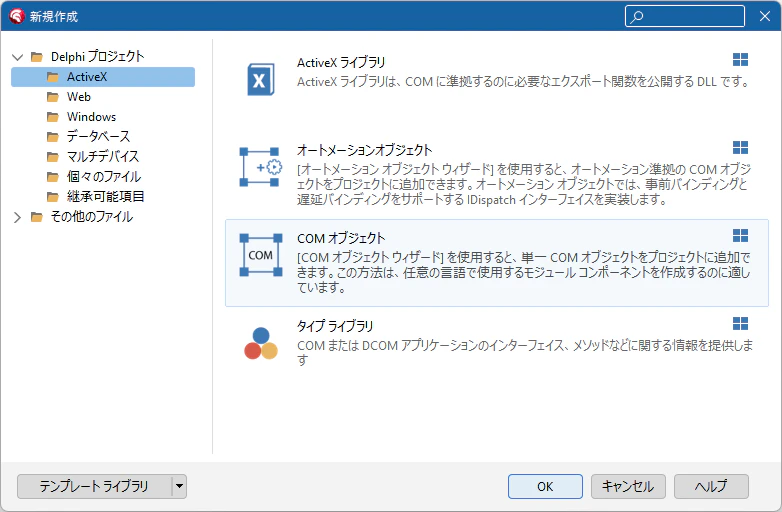
Task: Click the COM オブジェクト title text
Action: (341, 238)
